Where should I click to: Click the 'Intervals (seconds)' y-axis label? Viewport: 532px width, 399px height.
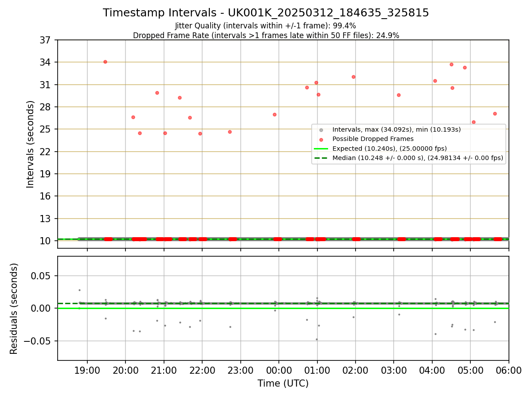point(30,144)
